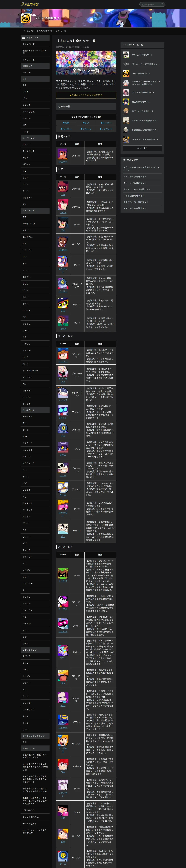Open 全キャラ一覧 in the sidebar menu
The width and height of the screenshot is (186, 868).
coord(35,60)
